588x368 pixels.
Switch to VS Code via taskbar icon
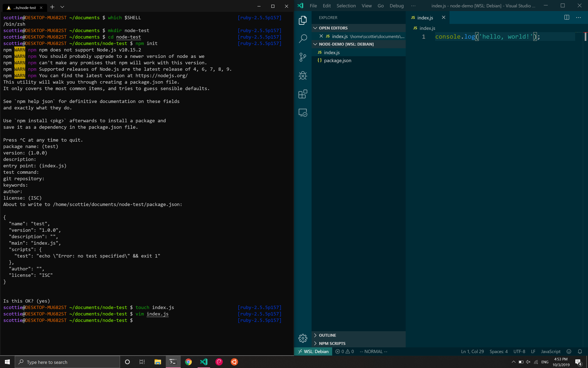[x=204, y=362]
